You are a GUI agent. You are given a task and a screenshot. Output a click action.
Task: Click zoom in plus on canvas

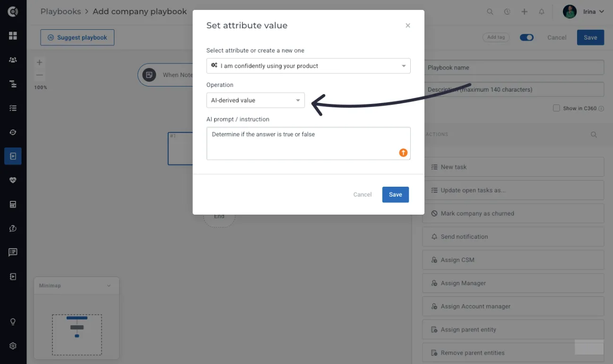tap(40, 62)
